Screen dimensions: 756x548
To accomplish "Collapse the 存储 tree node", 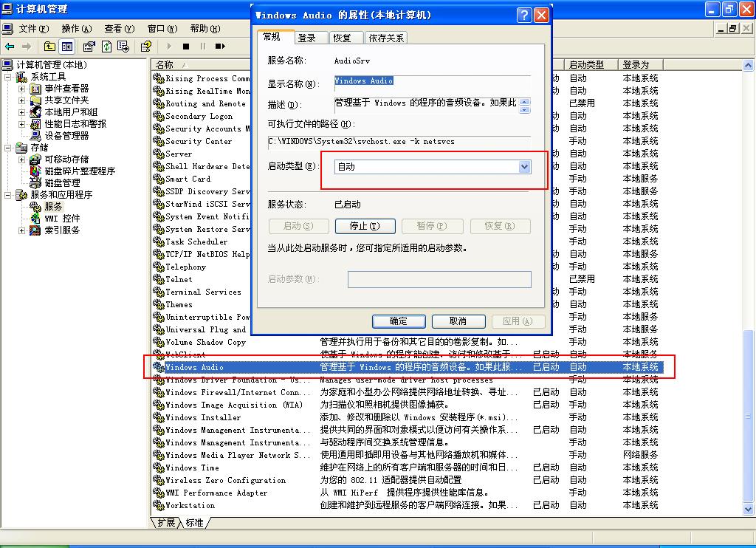I will (x=7, y=148).
